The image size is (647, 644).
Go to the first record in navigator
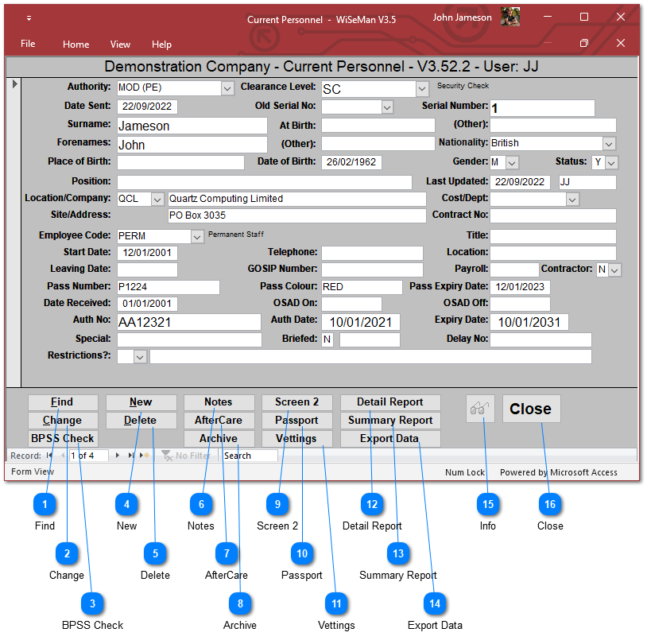pyautogui.click(x=50, y=456)
